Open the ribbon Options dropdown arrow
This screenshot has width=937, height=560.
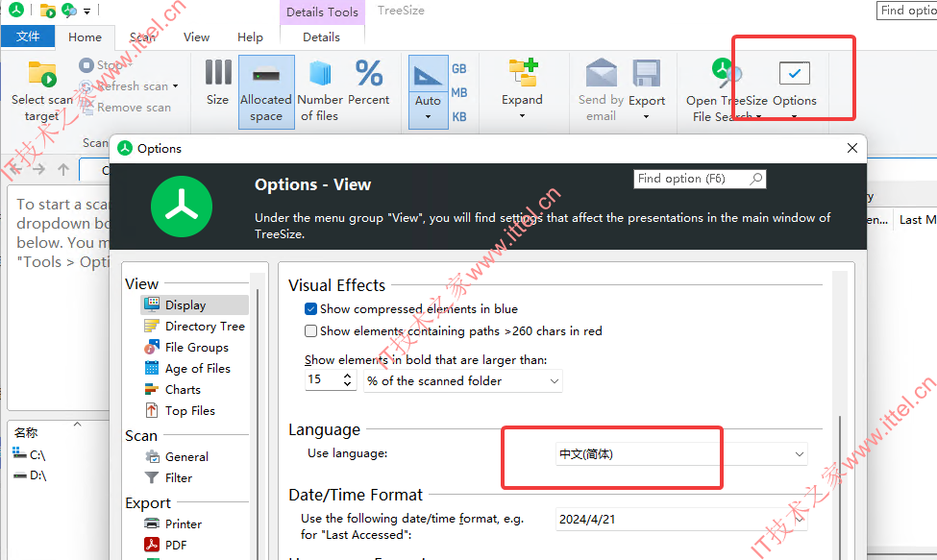[x=794, y=117]
